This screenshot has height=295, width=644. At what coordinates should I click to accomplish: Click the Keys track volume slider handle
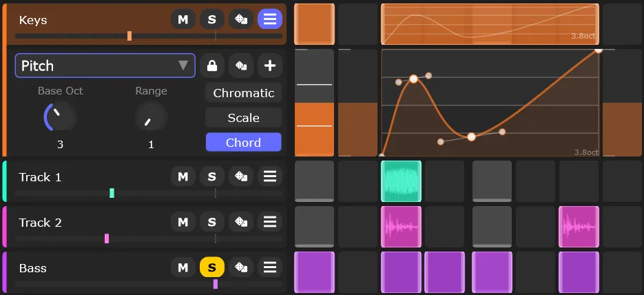[129, 36]
